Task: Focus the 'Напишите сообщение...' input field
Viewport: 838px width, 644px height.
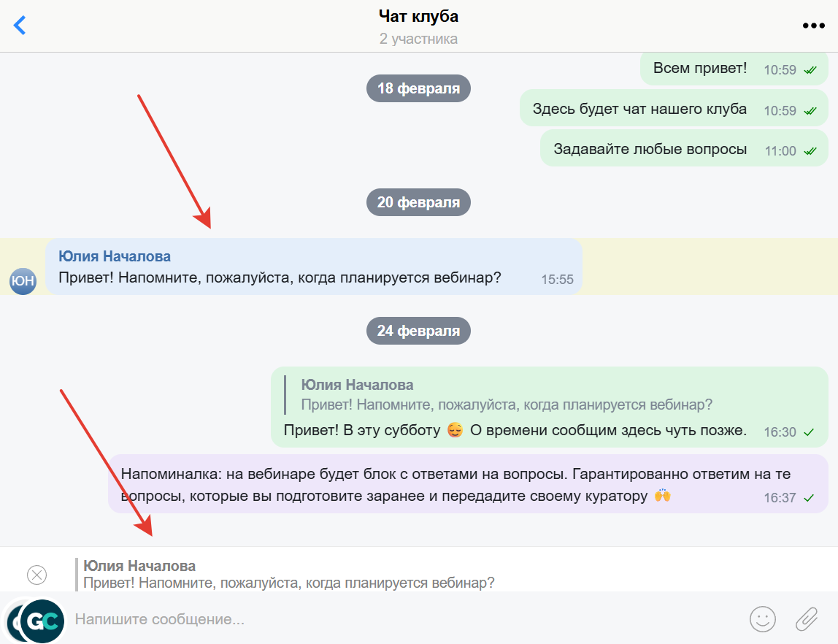Action: [406, 619]
